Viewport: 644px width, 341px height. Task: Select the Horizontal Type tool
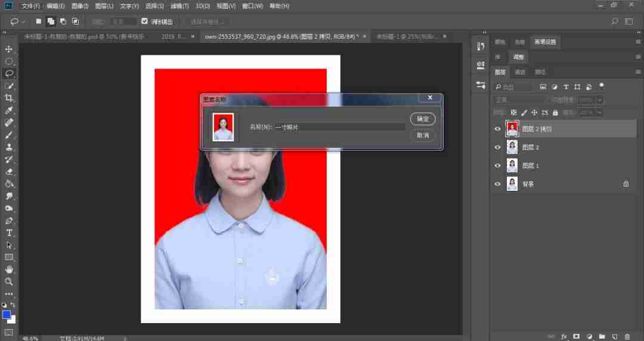coord(8,233)
